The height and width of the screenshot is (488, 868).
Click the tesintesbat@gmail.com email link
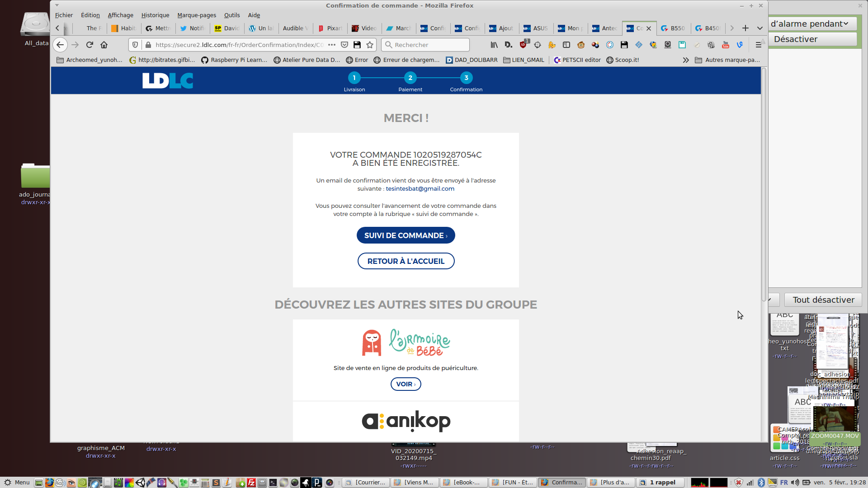point(420,189)
